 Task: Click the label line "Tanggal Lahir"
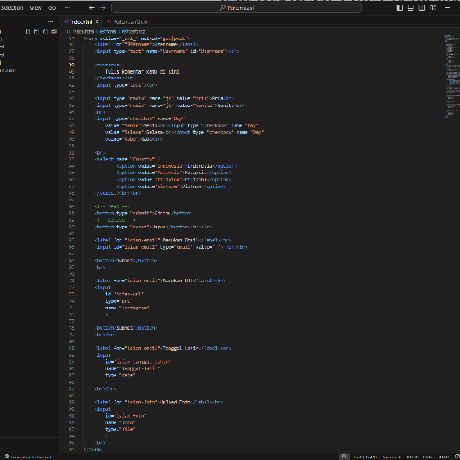click(163, 348)
